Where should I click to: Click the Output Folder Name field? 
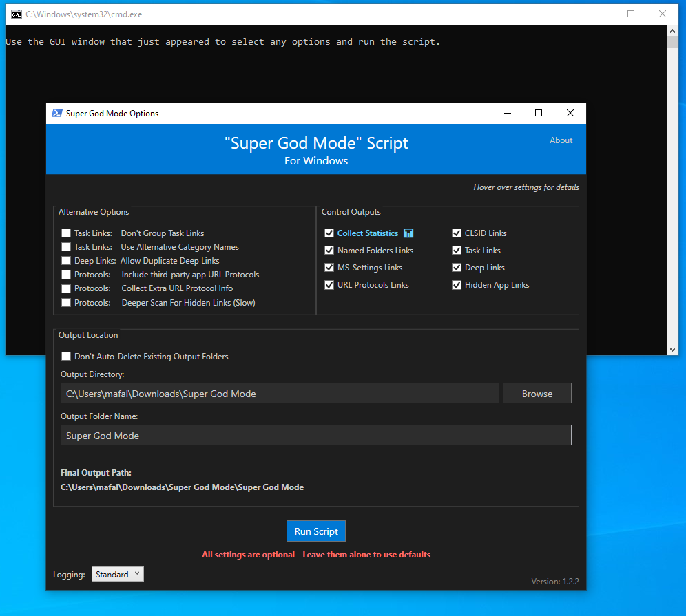[x=316, y=436]
